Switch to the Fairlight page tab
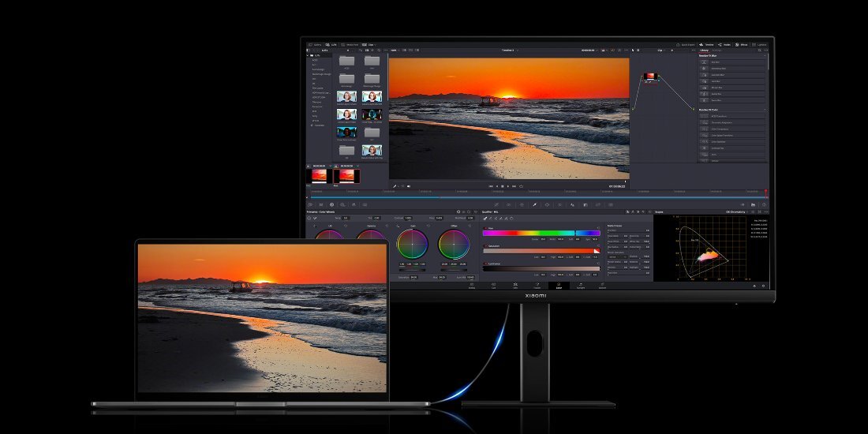The image size is (868, 434). pyautogui.click(x=581, y=286)
